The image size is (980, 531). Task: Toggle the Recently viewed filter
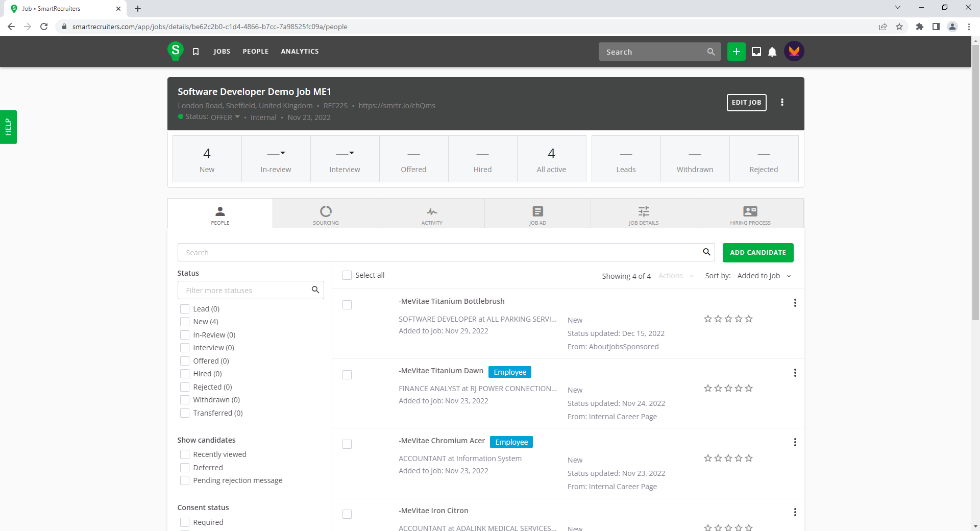185,454
